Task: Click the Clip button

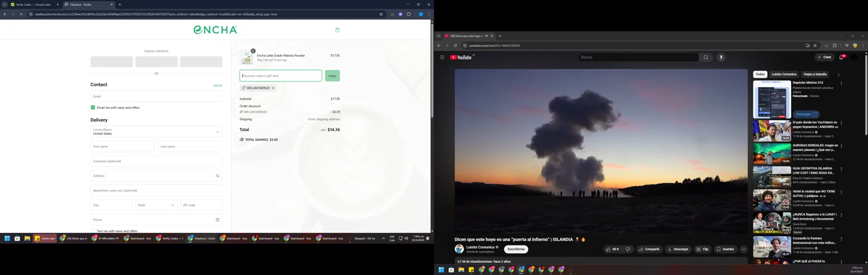Action: tap(703, 249)
